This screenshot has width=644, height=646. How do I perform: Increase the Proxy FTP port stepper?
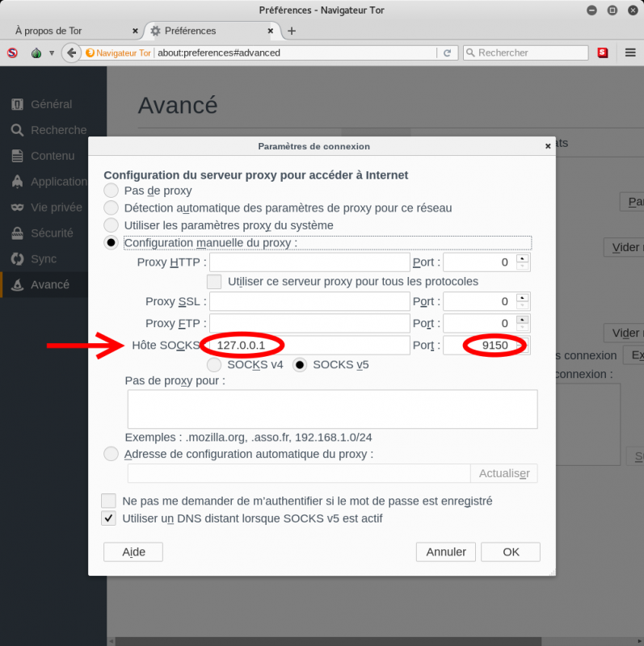pos(522,320)
